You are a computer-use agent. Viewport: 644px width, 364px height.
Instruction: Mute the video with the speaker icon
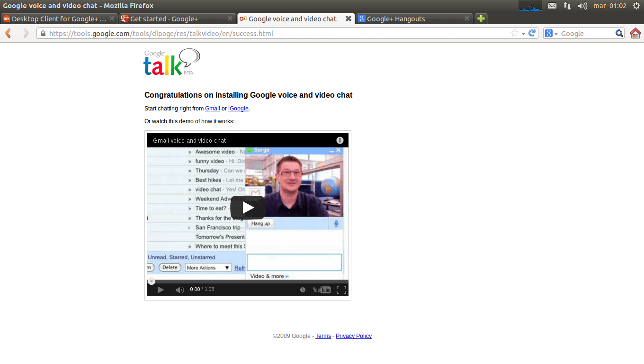[179, 290]
